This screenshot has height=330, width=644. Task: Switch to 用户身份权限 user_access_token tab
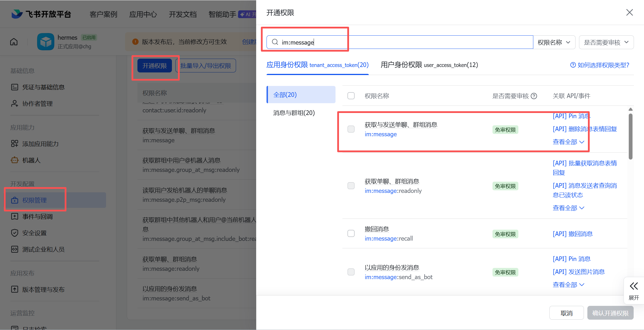click(429, 65)
